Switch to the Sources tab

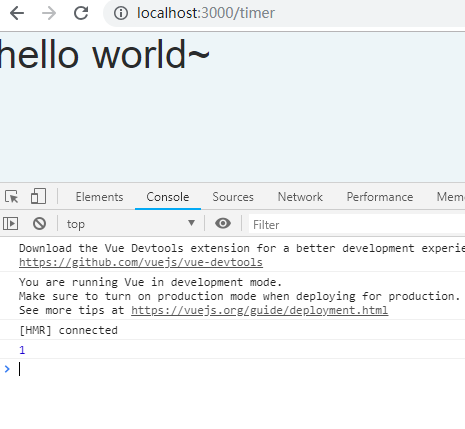[233, 197]
